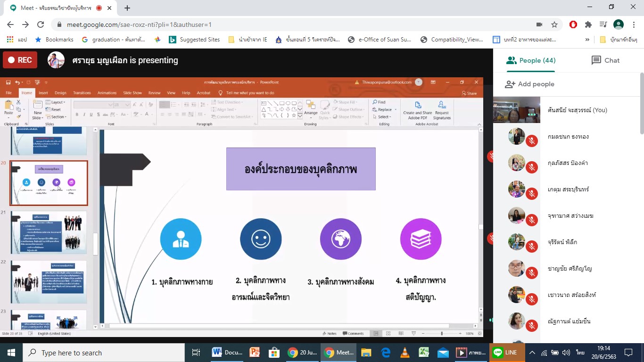Screen dimensions: 644x362
Task: Click the browser back arrow
Action: tap(10, 25)
